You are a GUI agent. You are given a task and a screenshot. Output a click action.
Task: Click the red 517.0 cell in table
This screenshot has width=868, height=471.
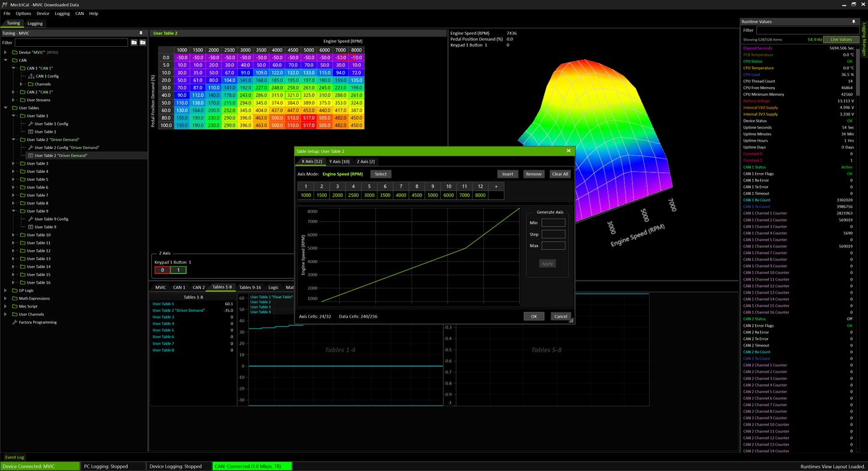tap(308, 118)
